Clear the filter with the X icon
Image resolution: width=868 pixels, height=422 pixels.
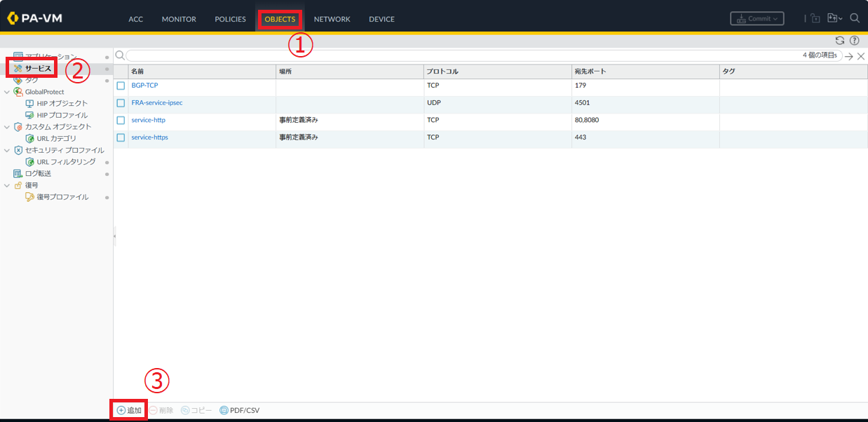[860, 56]
